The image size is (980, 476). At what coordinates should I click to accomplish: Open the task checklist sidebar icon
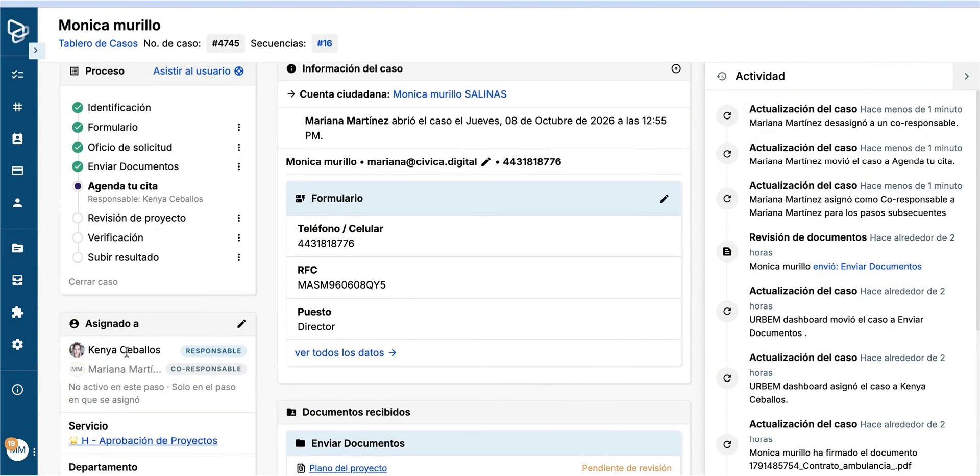(x=17, y=75)
